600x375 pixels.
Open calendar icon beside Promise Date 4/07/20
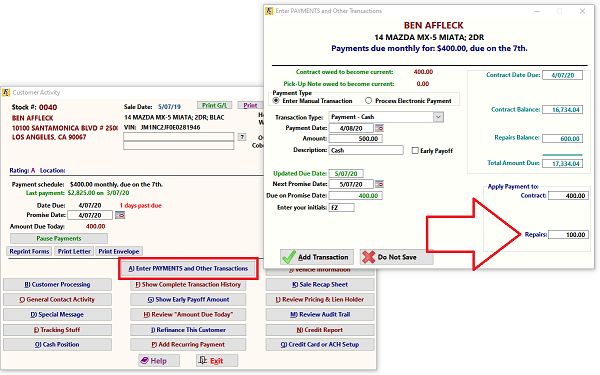click(120, 215)
